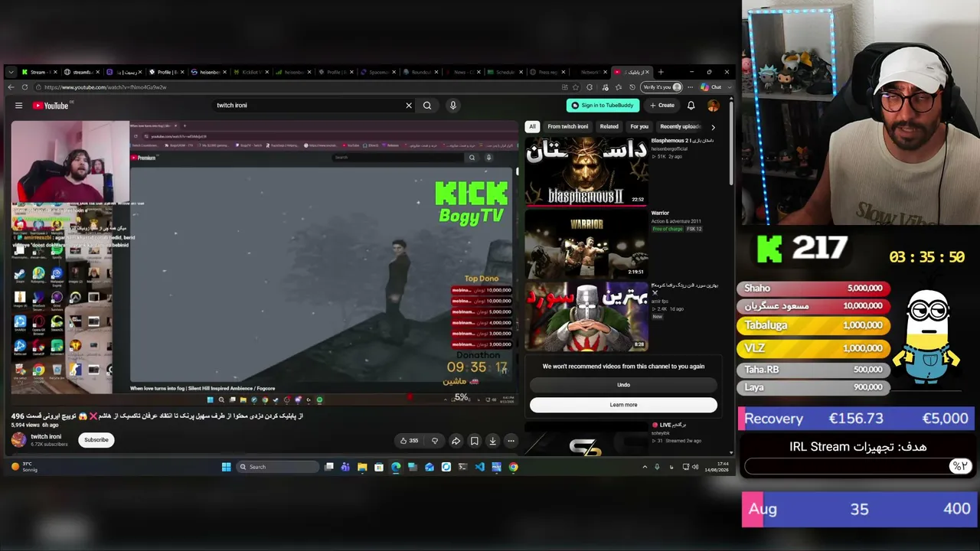980x551 pixels.
Task: Open YouTube notifications bell
Action: tap(691, 106)
